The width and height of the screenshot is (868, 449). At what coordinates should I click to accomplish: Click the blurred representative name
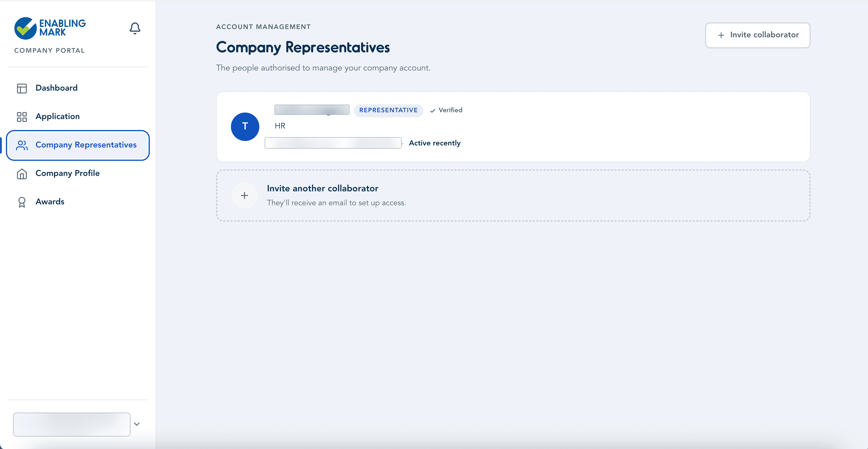312,110
